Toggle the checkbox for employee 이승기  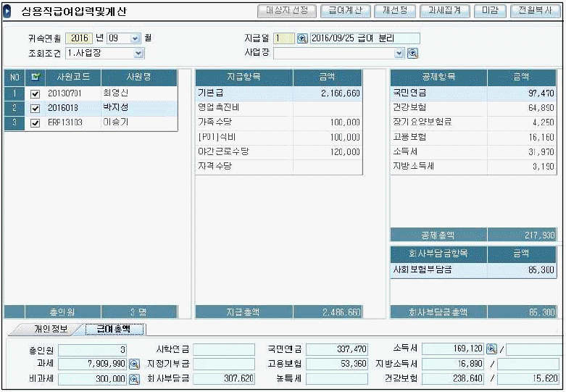click(35, 123)
